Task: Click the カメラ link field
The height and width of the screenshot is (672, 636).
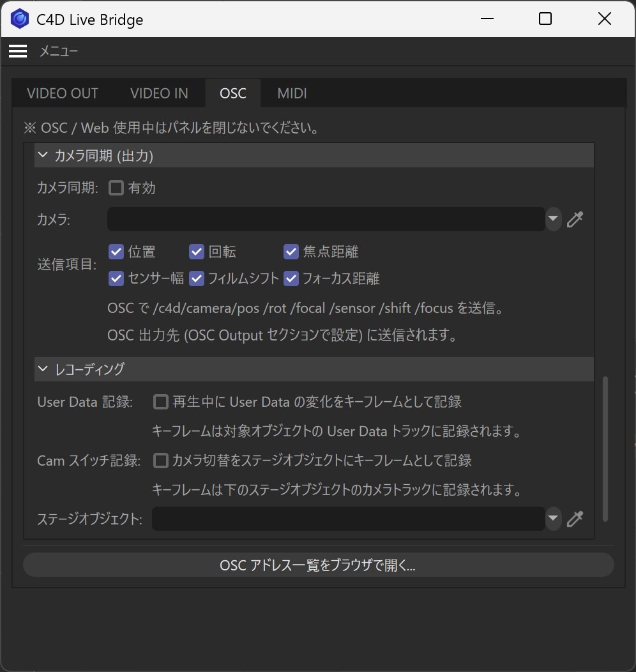Action: 326,219
